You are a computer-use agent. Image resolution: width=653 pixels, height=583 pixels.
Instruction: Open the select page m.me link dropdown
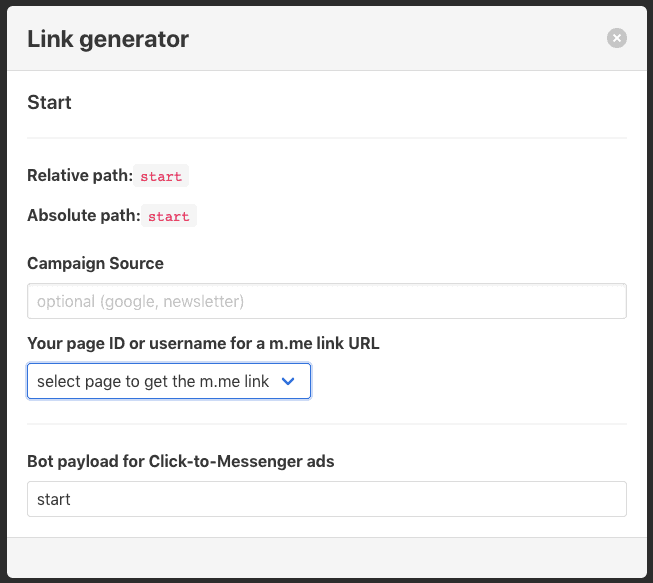[169, 381]
